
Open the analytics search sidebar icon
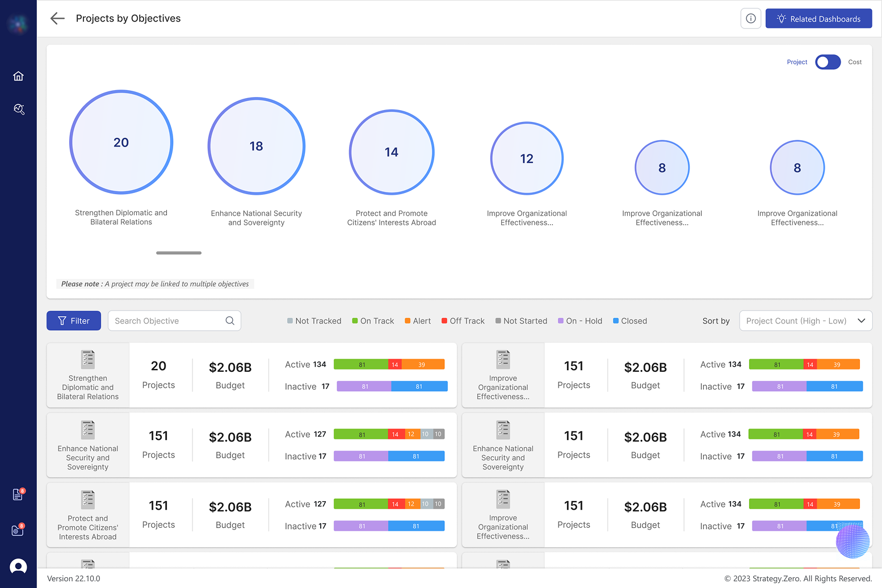pos(18,109)
